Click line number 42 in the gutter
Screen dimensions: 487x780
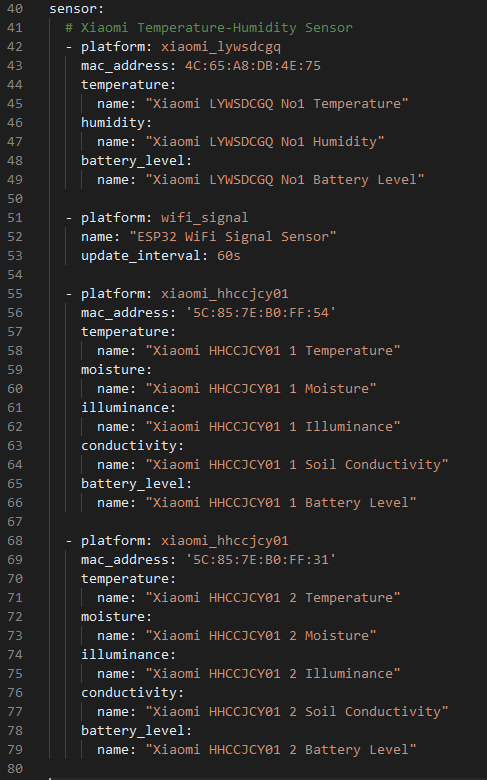tap(15, 47)
